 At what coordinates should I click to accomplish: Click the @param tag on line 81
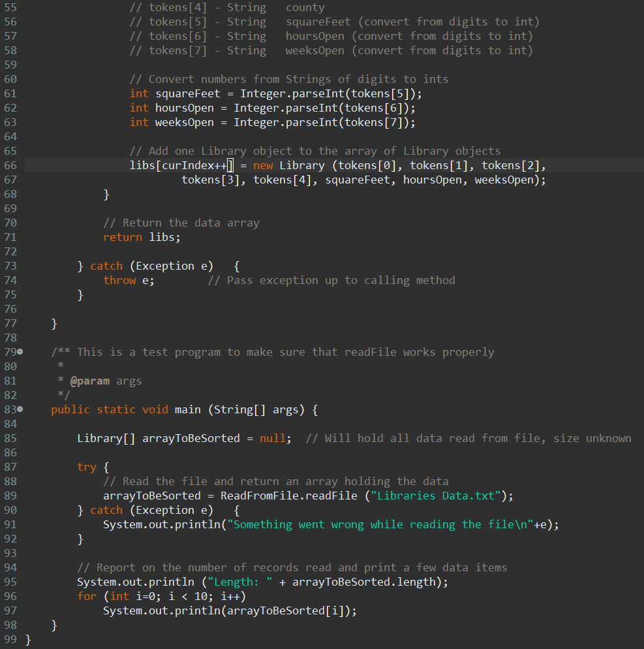pyautogui.click(x=90, y=381)
